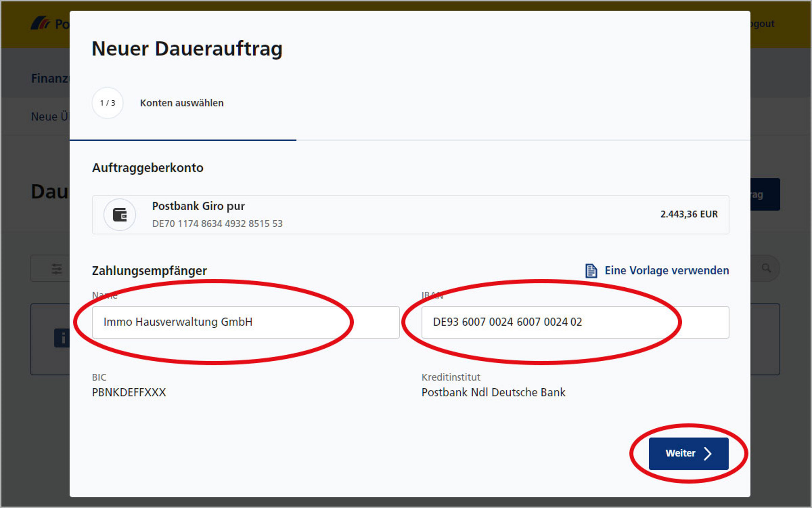Click the 'Neue Ü...' tab in background page
This screenshot has height=508, width=812.
[50, 117]
